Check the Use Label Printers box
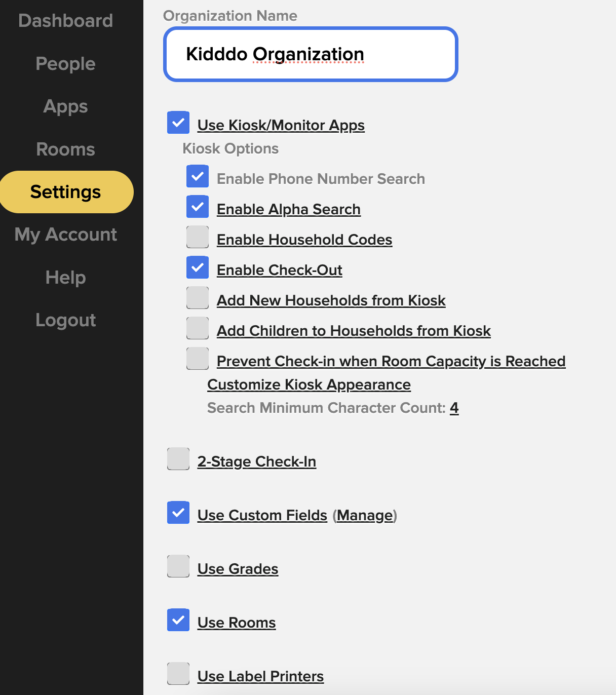Viewport: 616px width, 695px height. click(178, 674)
